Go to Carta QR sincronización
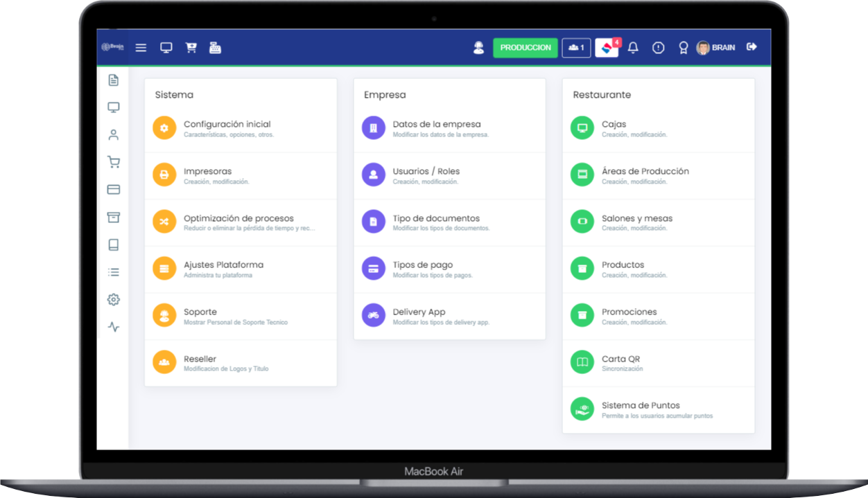868x498 pixels. point(620,359)
